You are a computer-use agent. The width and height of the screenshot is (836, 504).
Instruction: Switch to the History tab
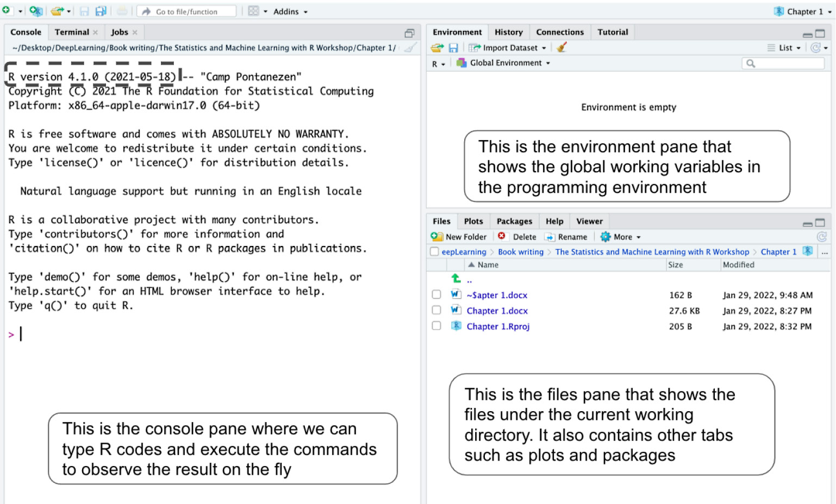click(x=508, y=32)
